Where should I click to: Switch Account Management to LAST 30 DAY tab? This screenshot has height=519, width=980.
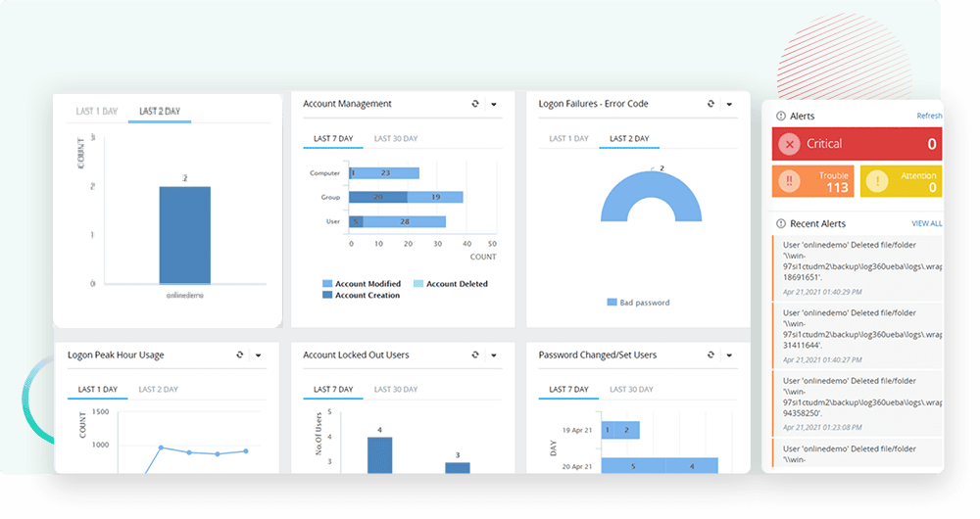[x=396, y=139]
